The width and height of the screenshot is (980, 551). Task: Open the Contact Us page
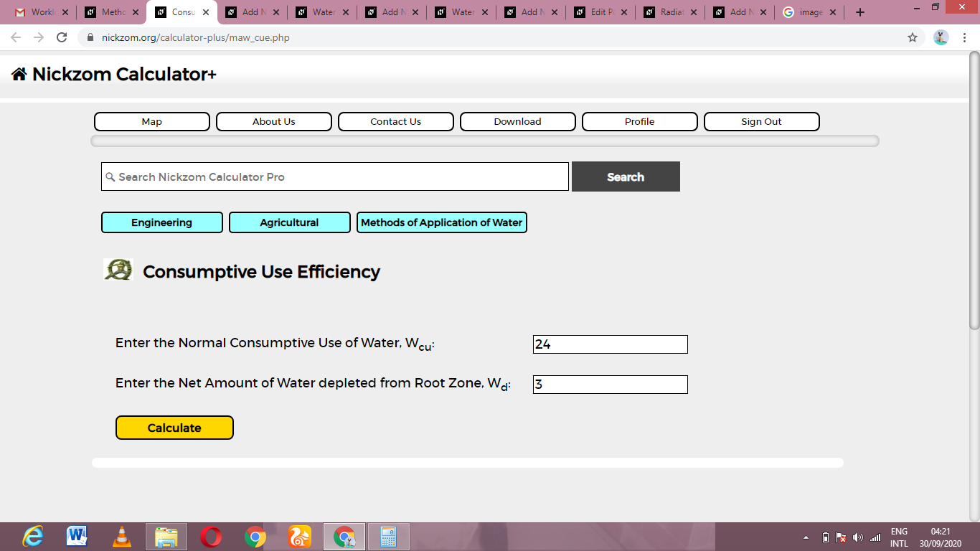point(396,121)
